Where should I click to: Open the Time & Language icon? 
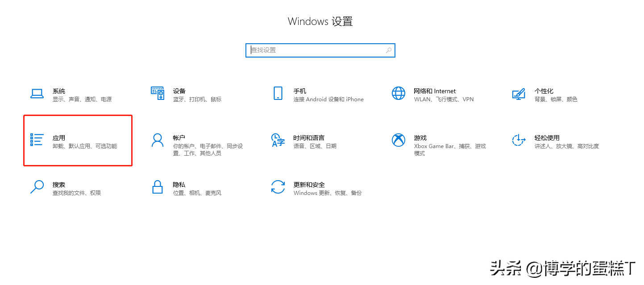click(278, 140)
